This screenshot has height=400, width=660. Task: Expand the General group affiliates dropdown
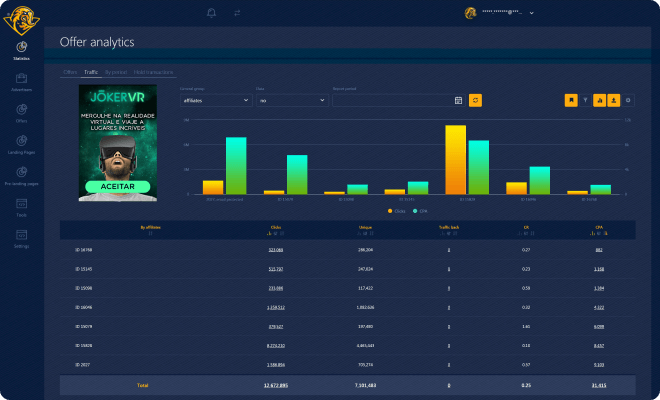[215, 100]
